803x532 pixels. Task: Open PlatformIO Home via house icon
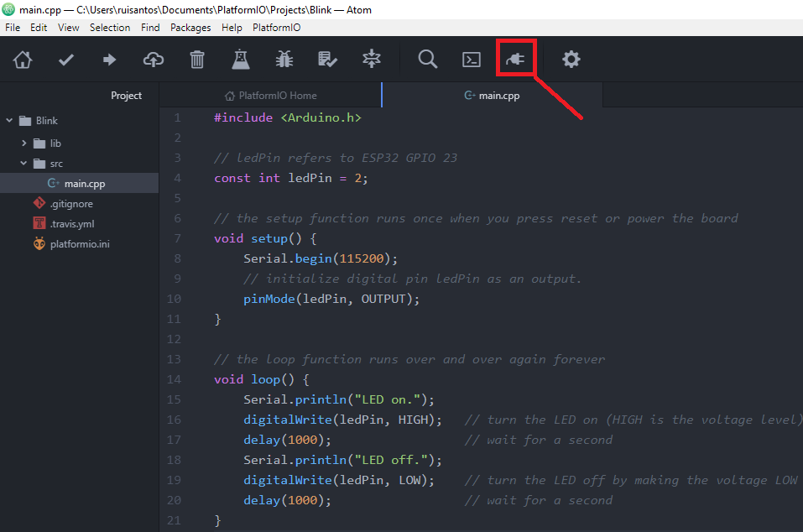click(x=23, y=60)
